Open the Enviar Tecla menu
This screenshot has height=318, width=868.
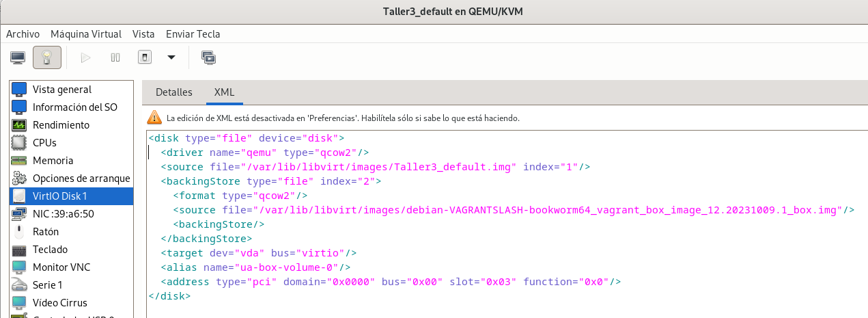pos(193,34)
